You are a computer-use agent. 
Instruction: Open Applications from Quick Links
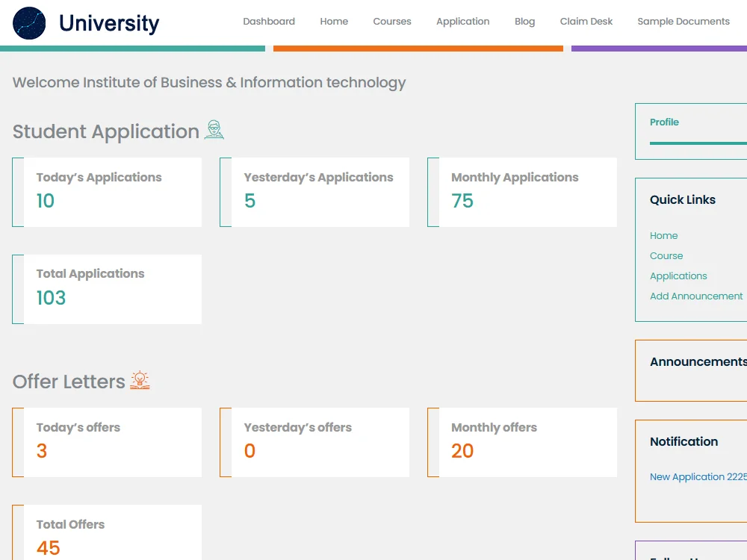(x=678, y=276)
